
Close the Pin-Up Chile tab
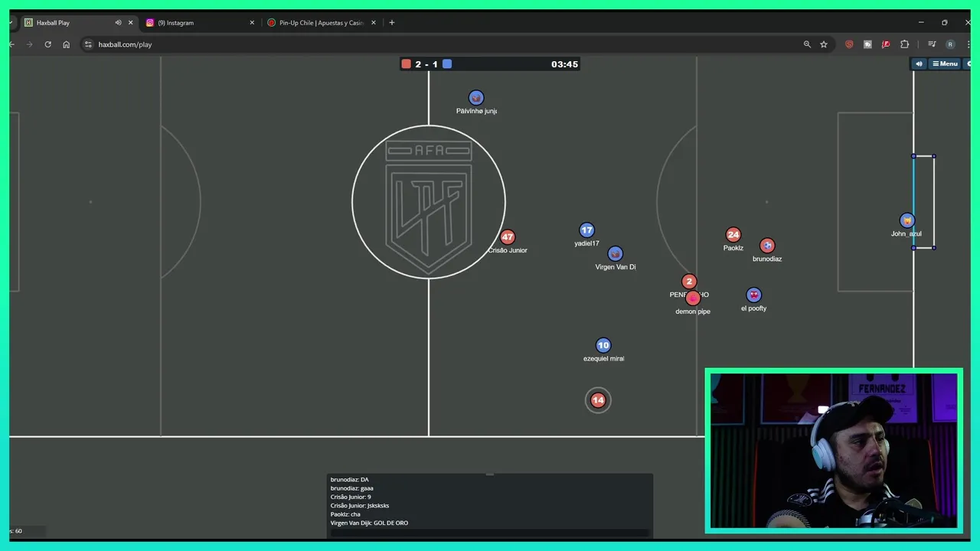[x=374, y=23]
